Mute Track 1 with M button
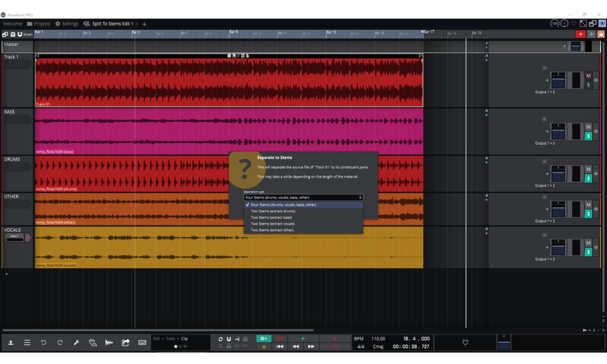The image size is (607, 364). [x=589, y=76]
